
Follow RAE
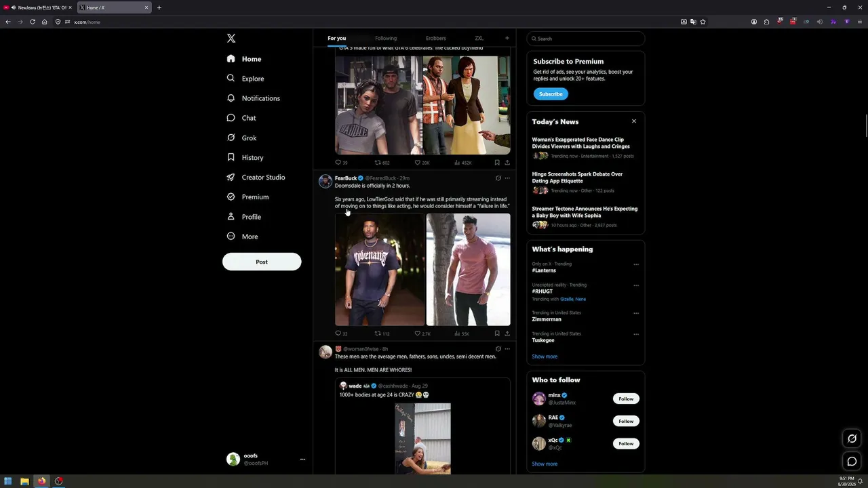coord(626,421)
